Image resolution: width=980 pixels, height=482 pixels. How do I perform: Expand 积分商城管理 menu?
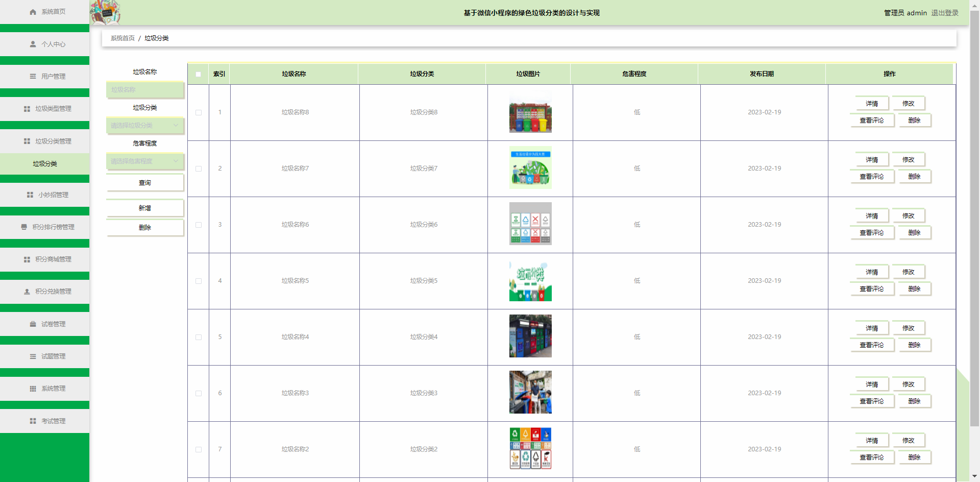[x=45, y=259]
